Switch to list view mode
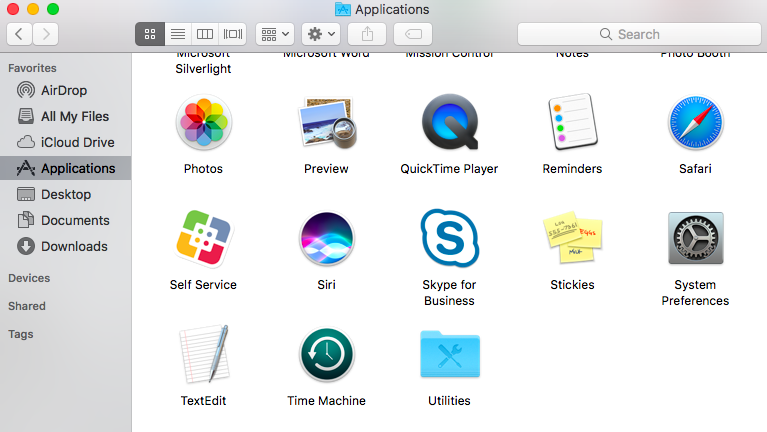This screenshot has width=767, height=432. 177,34
